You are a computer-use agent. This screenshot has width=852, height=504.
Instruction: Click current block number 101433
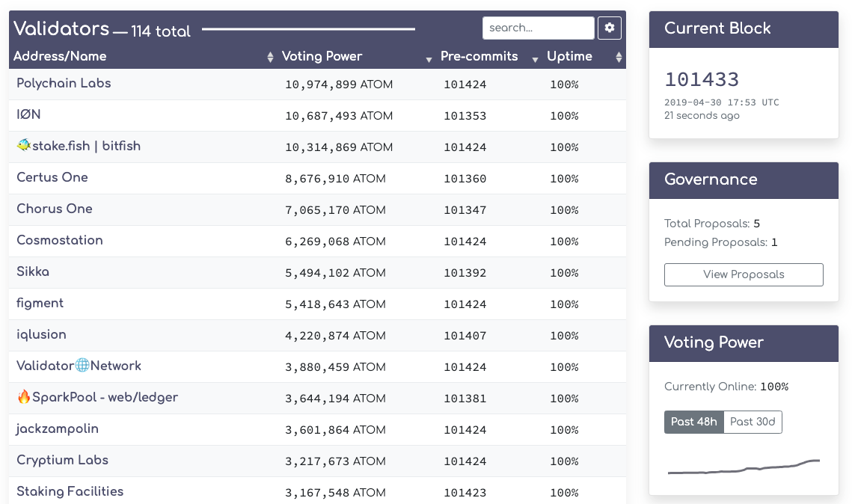702,80
